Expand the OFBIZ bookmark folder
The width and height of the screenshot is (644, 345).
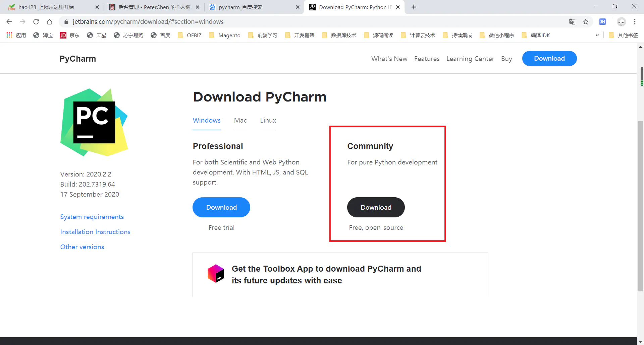coord(190,35)
